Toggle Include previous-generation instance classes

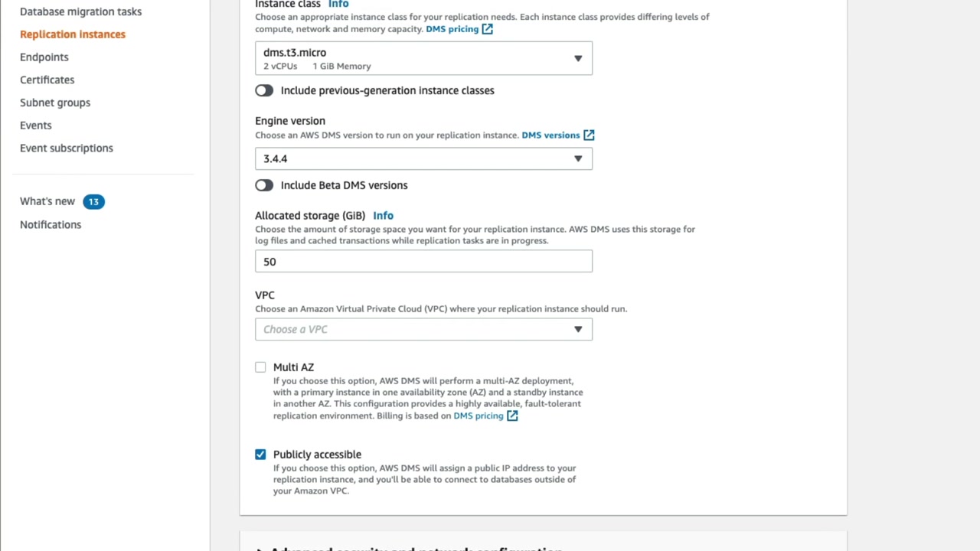(264, 90)
